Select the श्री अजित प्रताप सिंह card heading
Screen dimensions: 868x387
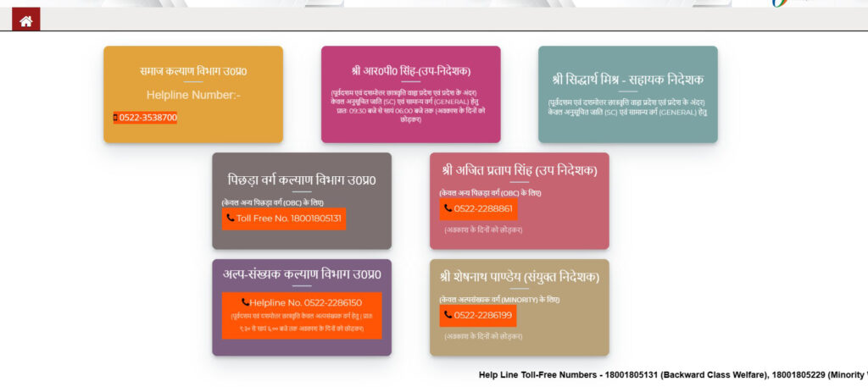(519, 170)
